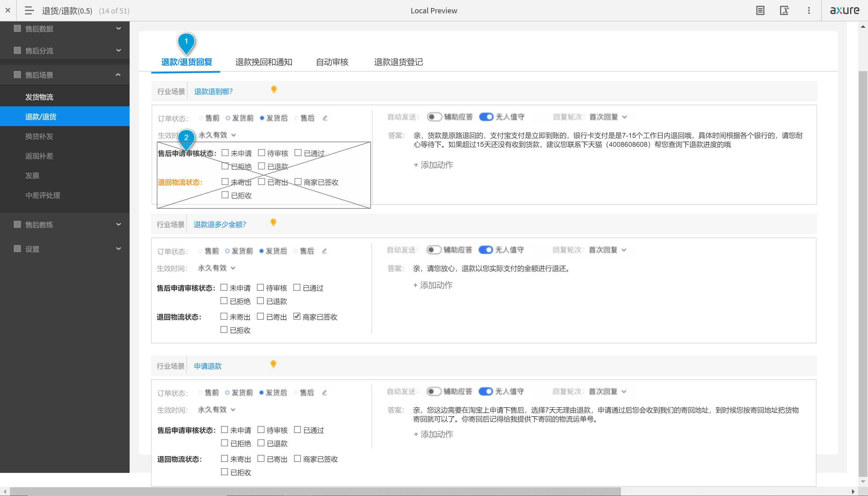Switch to 退款/退货回复 tab
Image resolution: width=868 pixels, height=496 pixels.
coord(187,62)
